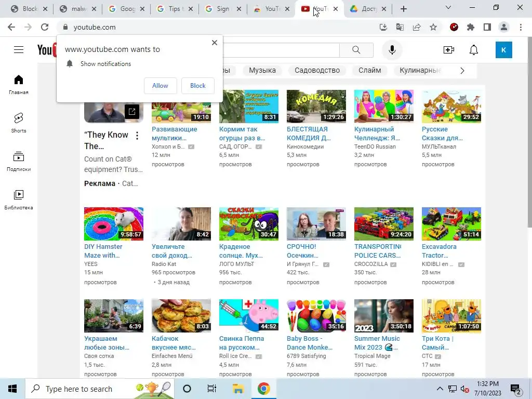Image resolution: width=532 pixels, height=399 pixels.
Task: Open the muted volume tray icon
Action: pyautogui.click(x=465, y=389)
